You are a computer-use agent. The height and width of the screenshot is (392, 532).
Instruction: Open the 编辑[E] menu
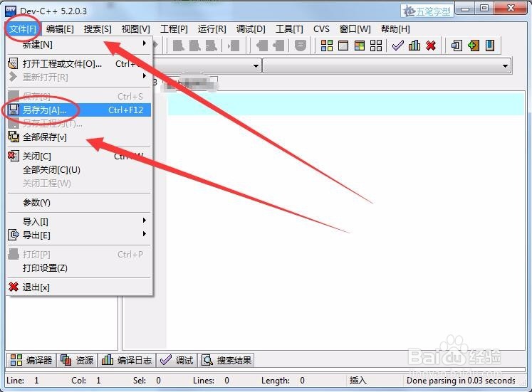point(60,29)
